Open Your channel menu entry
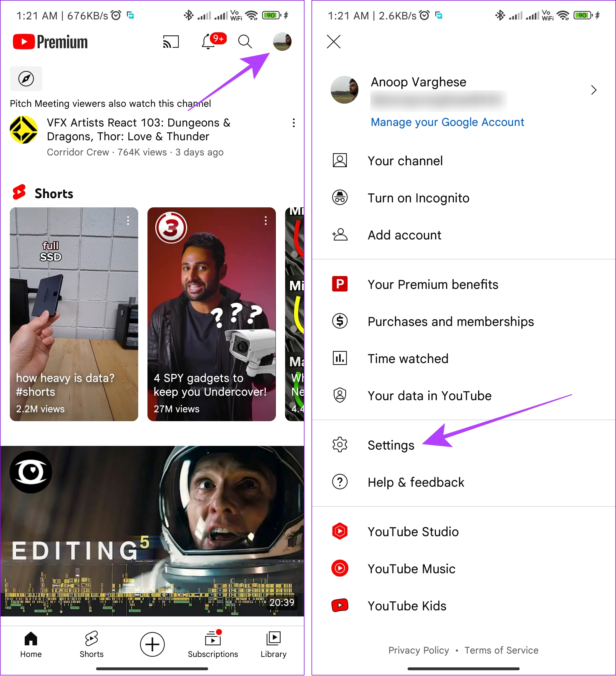This screenshot has width=616, height=676. click(463, 161)
